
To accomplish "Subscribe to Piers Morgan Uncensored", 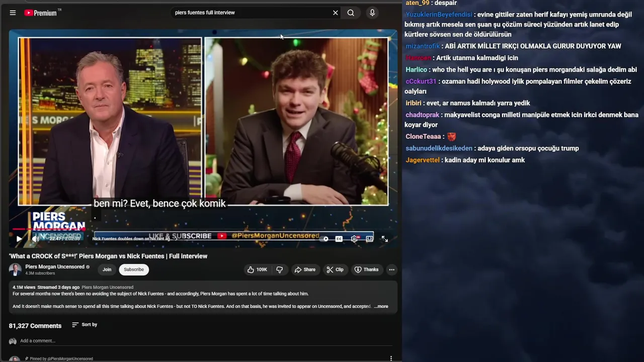I will point(134,269).
